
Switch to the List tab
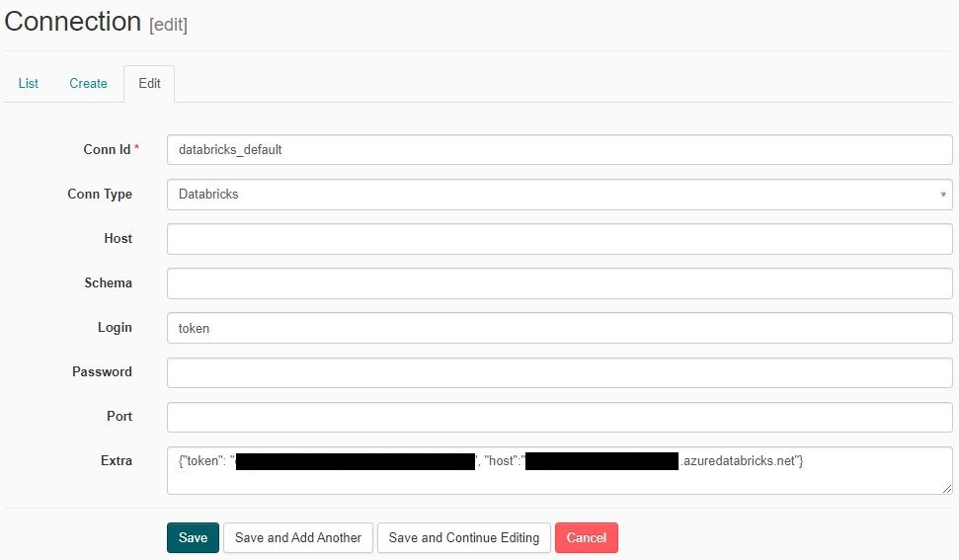28,83
